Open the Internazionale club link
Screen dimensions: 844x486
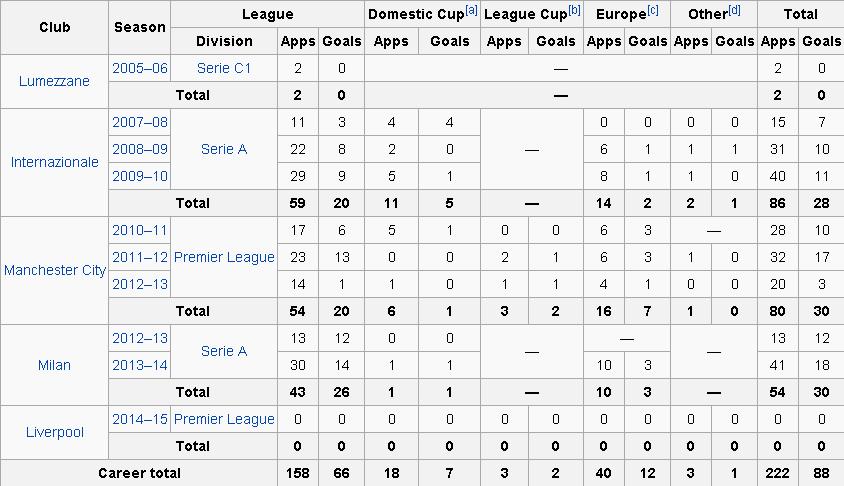click(x=54, y=162)
